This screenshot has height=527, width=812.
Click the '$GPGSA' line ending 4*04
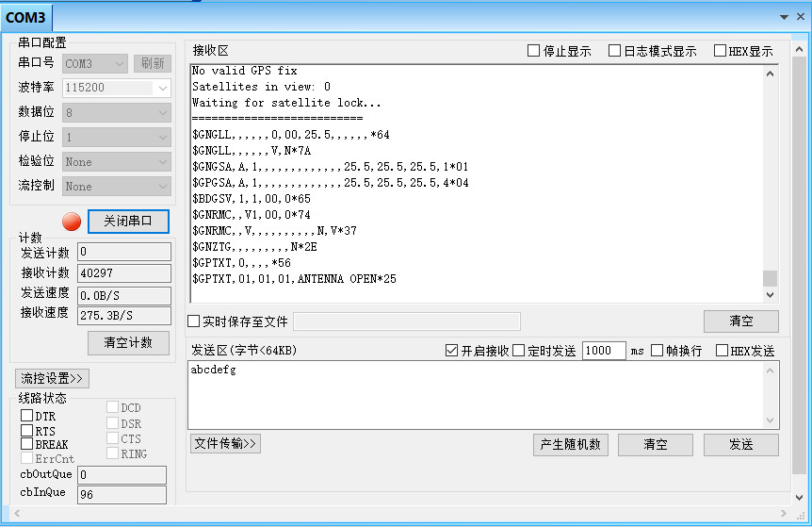click(331, 183)
